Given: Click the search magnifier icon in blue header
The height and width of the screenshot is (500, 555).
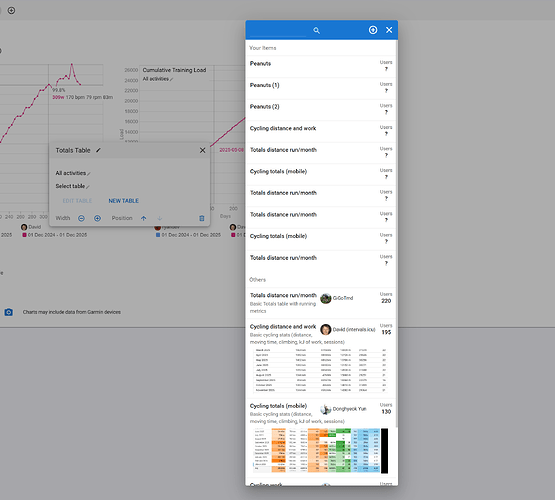Looking at the screenshot, I should 316,30.
